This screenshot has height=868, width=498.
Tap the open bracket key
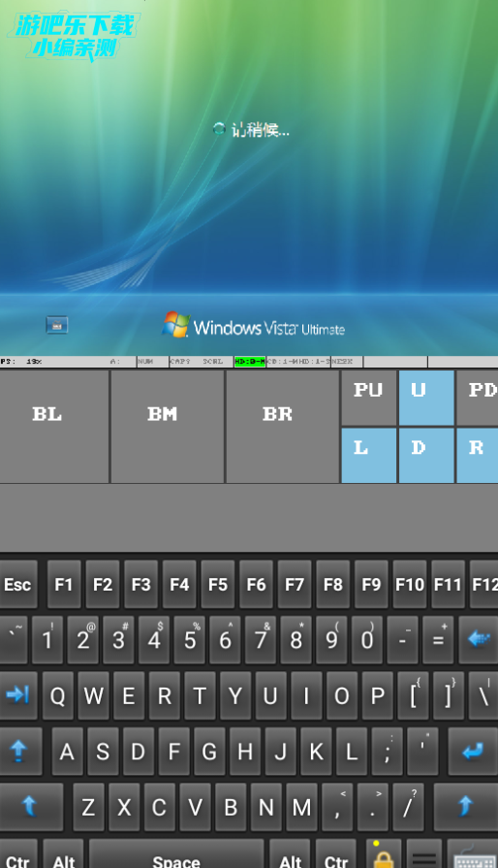click(x=414, y=695)
